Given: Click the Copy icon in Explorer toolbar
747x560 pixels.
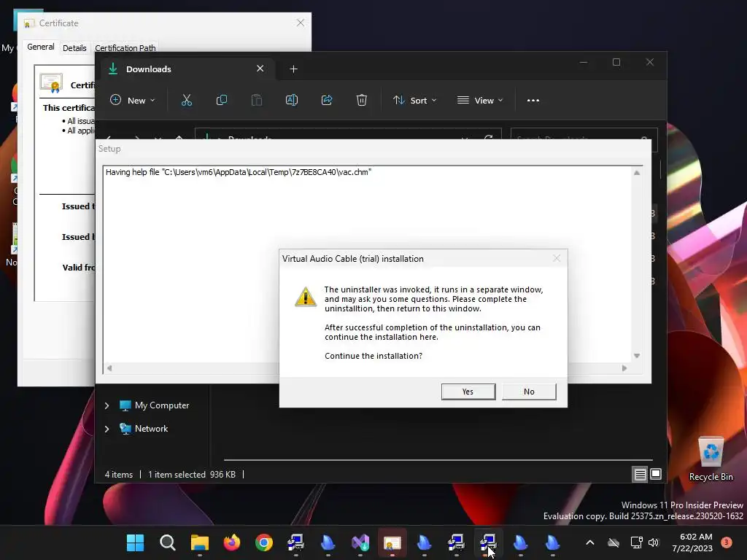Looking at the screenshot, I should coord(222,100).
